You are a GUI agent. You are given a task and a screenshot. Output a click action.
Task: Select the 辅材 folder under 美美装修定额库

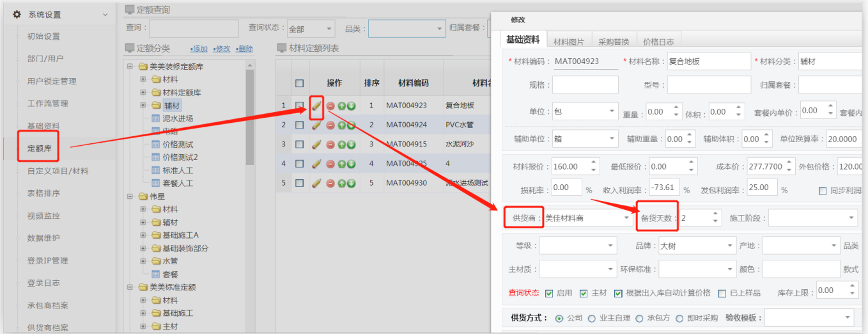point(171,106)
